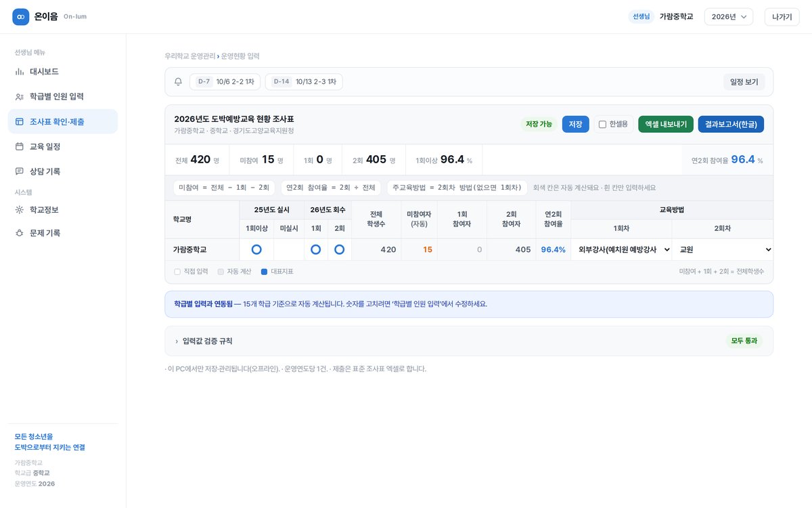Click the counseling records chat icon
This screenshot has width=812, height=508.
[x=20, y=171]
